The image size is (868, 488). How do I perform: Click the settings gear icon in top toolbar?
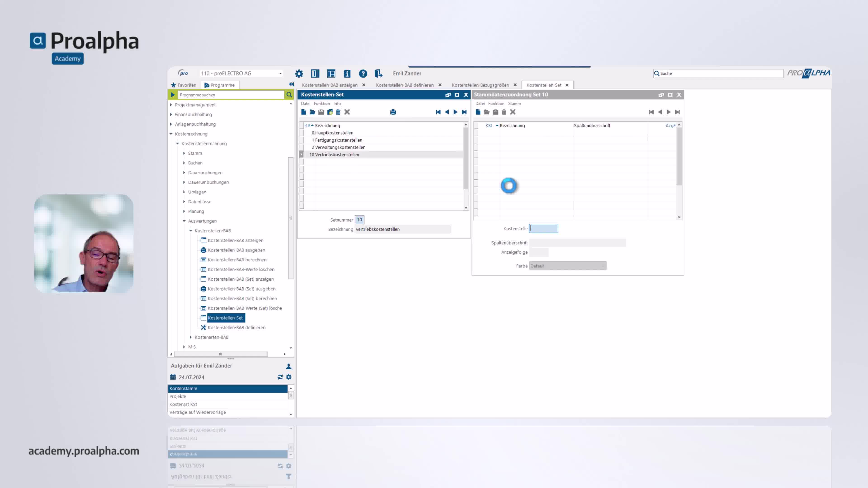point(299,73)
